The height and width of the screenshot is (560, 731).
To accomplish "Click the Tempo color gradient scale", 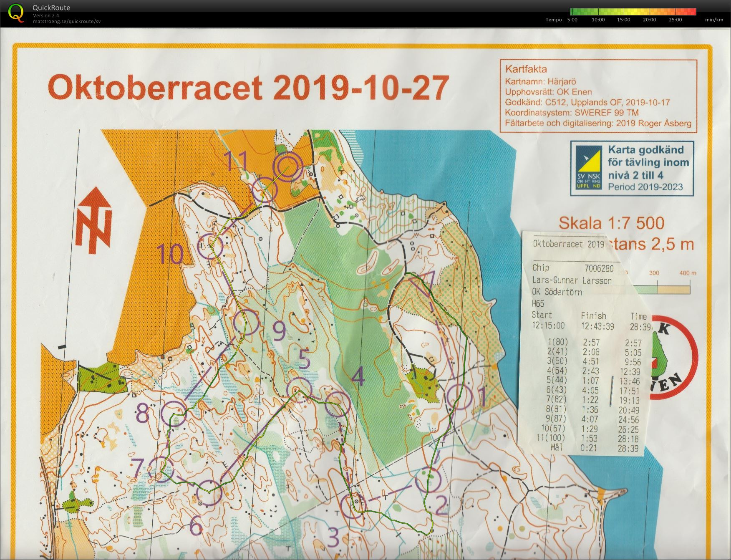I will [x=633, y=12].
